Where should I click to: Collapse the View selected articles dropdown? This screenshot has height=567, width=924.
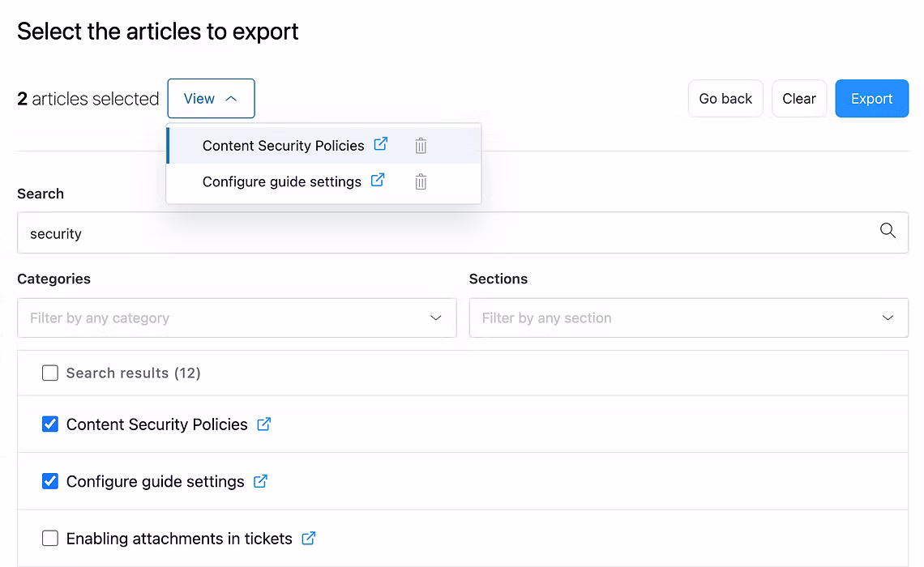click(x=211, y=98)
